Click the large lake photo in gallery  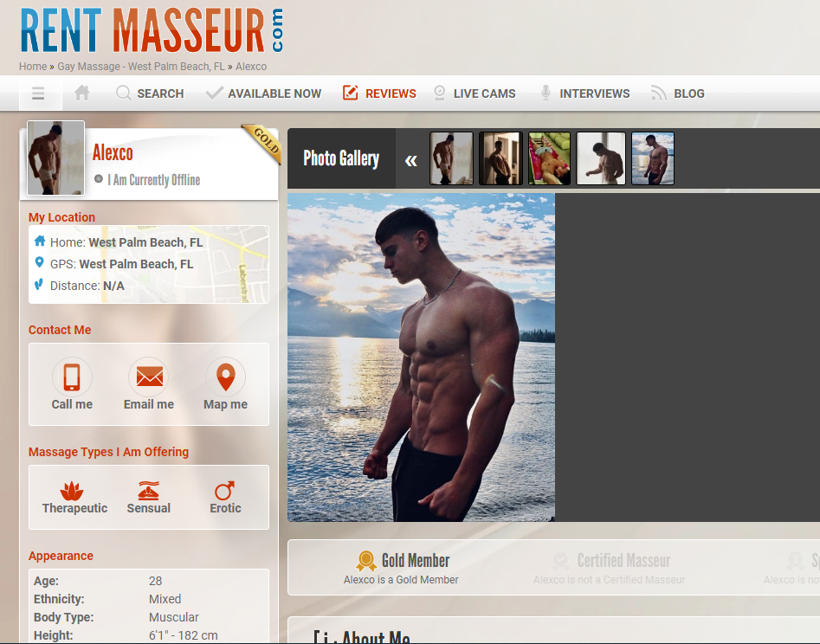click(421, 357)
